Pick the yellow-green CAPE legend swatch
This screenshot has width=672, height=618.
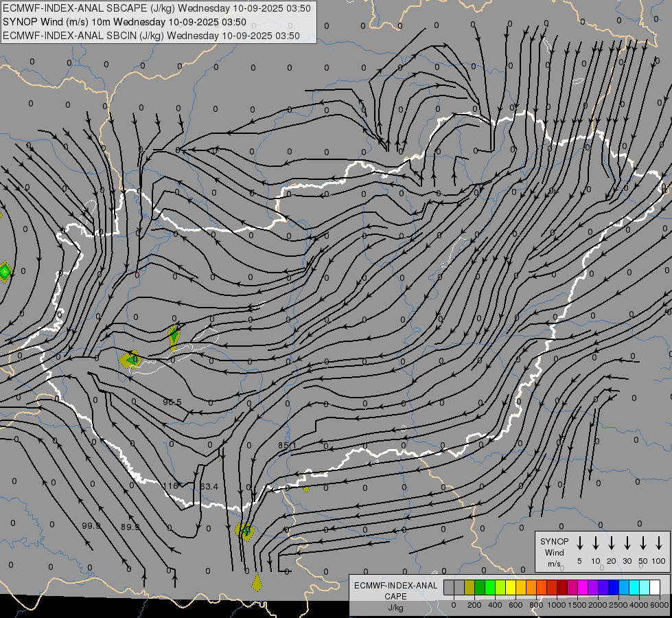coord(500,588)
